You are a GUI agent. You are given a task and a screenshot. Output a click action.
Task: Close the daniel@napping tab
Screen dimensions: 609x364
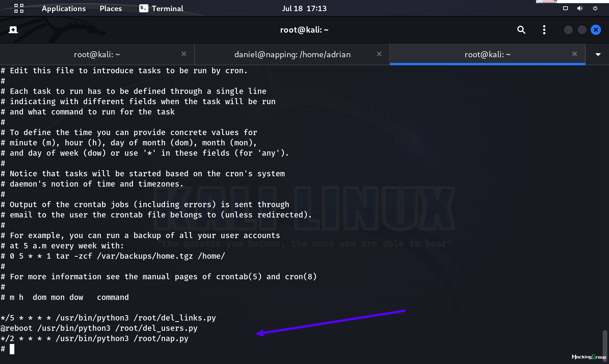pos(379,54)
